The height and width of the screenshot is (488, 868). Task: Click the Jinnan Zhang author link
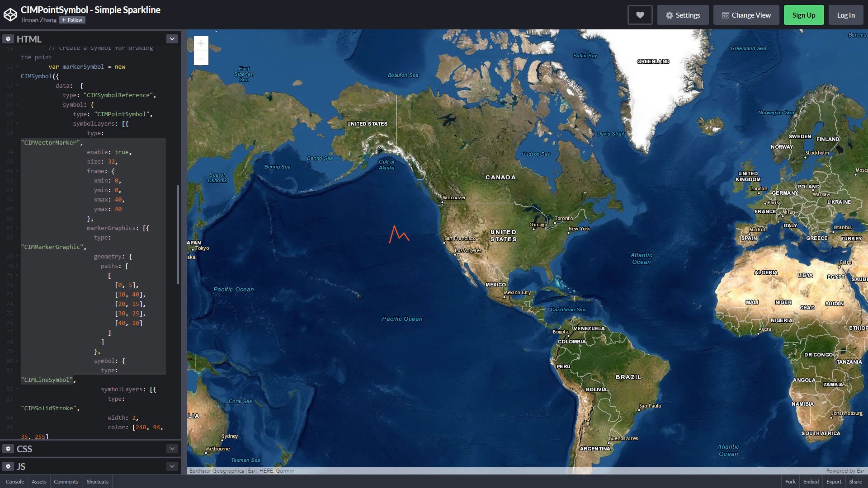click(x=38, y=20)
